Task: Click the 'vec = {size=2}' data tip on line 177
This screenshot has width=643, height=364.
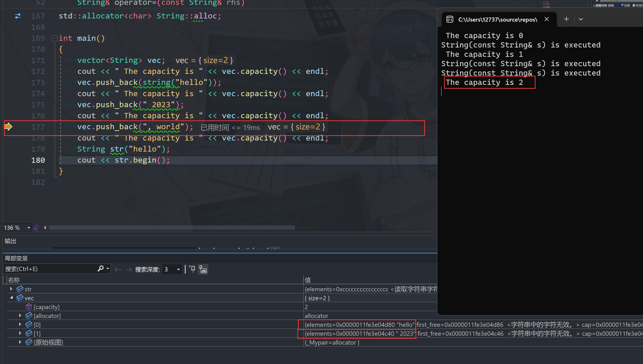Action: pos(296,127)
